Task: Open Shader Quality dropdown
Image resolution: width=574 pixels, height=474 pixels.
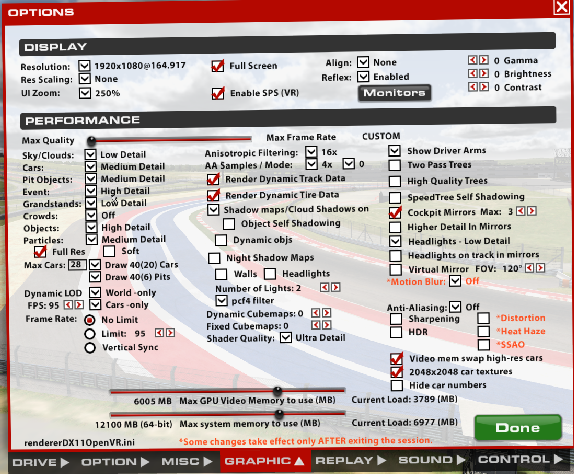Action: click(x=286, y=337)
